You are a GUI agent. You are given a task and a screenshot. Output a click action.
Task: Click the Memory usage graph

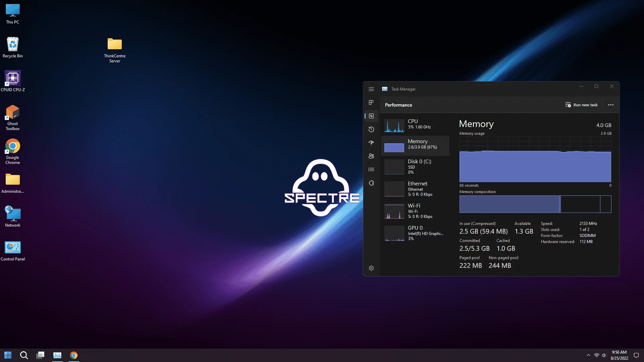click(535, 160)
